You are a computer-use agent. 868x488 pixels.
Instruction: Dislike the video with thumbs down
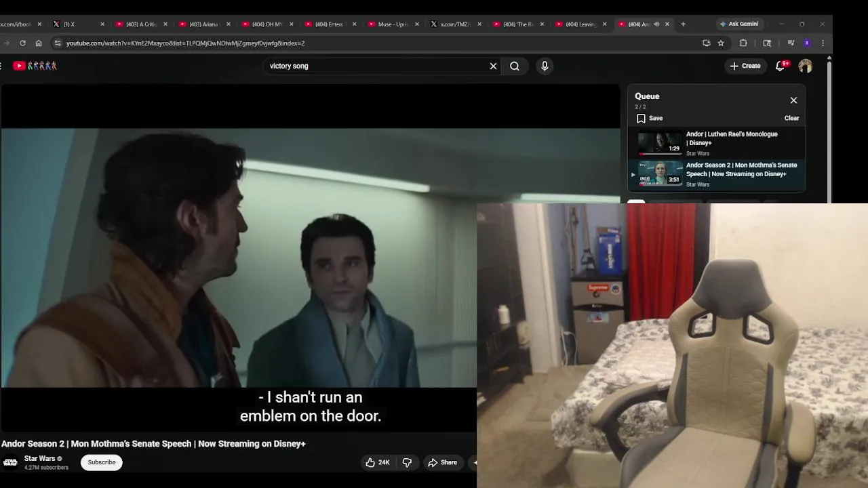(407, 462)
